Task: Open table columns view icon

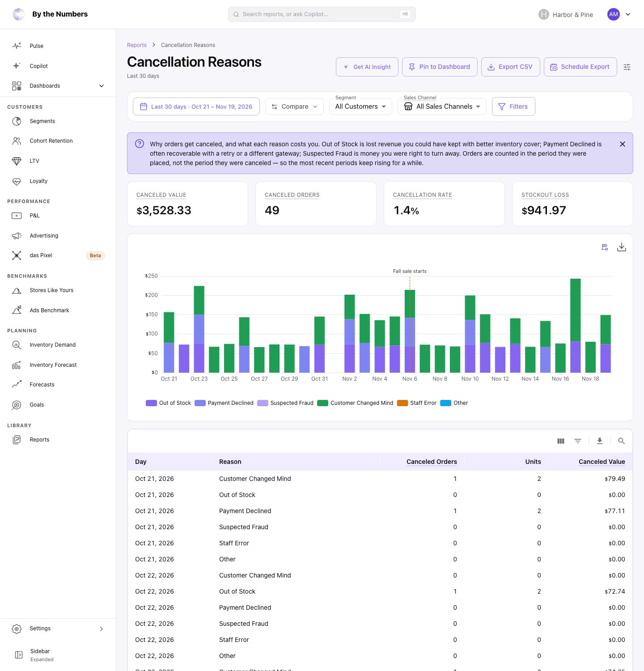Action: [561, 441]
